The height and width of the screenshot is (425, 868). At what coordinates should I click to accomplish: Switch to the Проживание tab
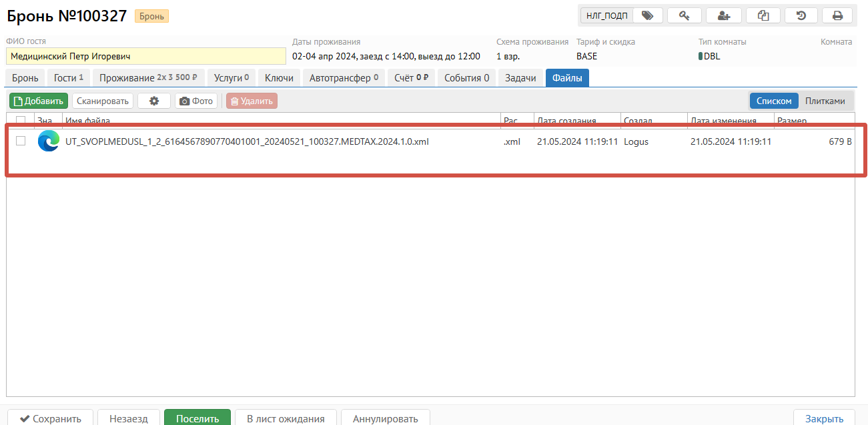tap(149, 78)
